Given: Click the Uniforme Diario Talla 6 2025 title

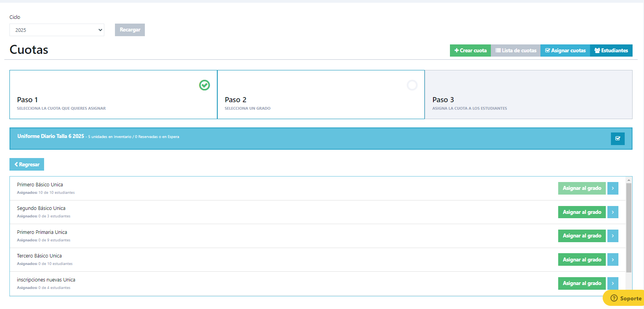Looking at the screenshot, I should (x=51, y=136).
